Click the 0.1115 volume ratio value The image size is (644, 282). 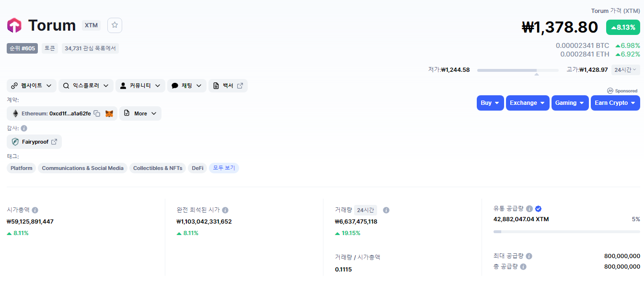(x=344, y=270)
